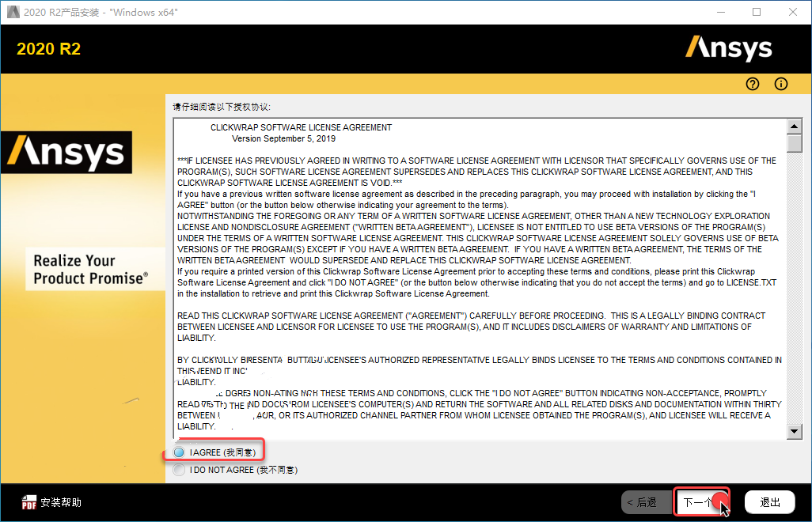Click the 后退 back button
Screen dimensions: 812x522
click(647, 502)
